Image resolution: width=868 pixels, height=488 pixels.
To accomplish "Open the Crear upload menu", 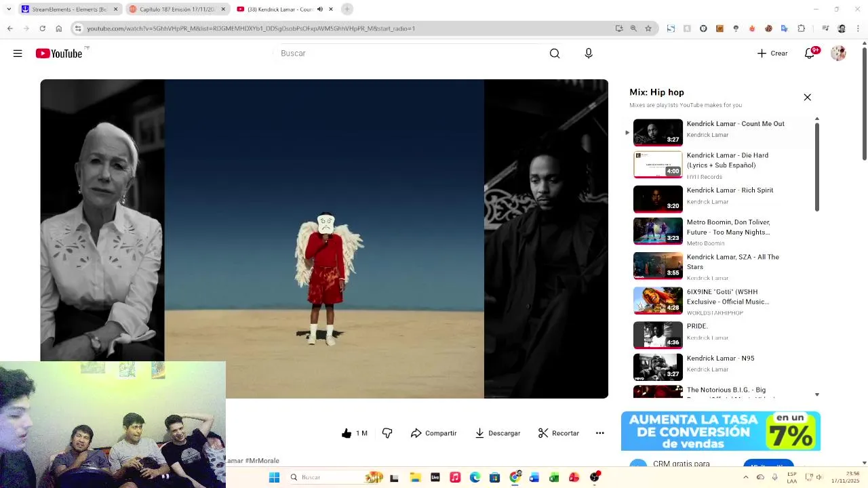I will click(x=772, y=54).
